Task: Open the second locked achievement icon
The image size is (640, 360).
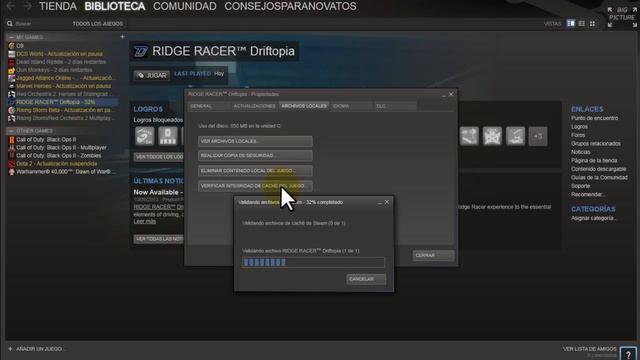Action: [168, 136]
